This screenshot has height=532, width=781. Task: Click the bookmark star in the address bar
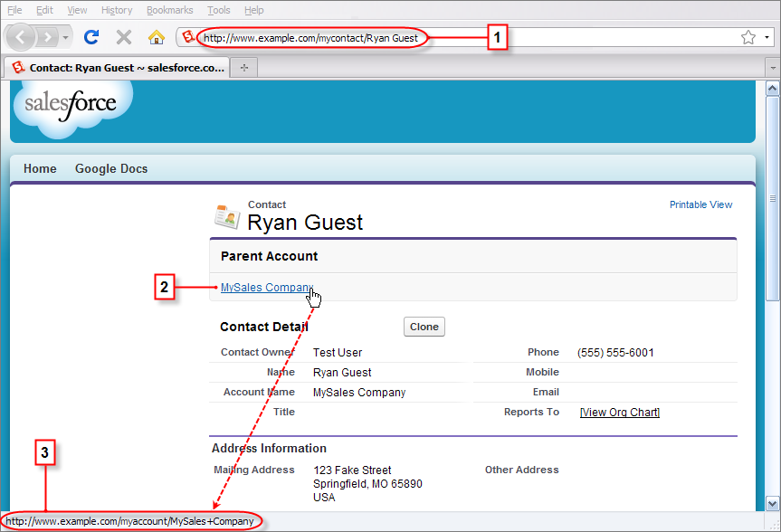(748, 38)
